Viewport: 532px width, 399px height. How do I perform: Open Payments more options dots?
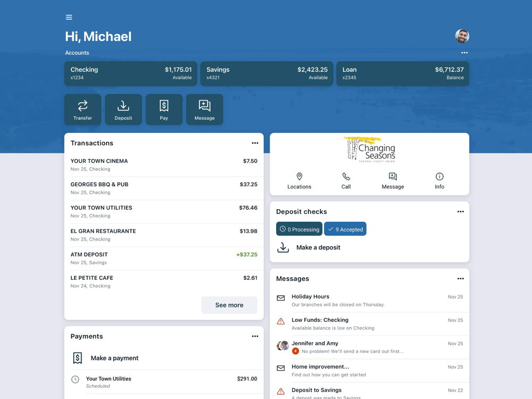click(255, 336)
